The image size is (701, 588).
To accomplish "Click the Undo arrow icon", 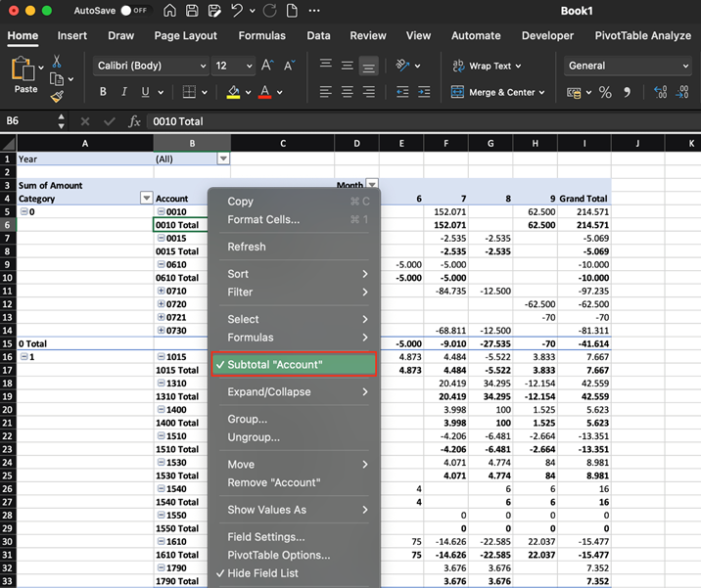I will point(237,11).
